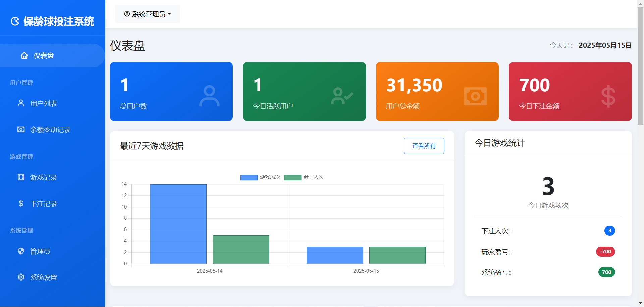Click the shield icon next to 管理员
The width and height of the screenshot is (644, 307).
[x=21, y=251]
